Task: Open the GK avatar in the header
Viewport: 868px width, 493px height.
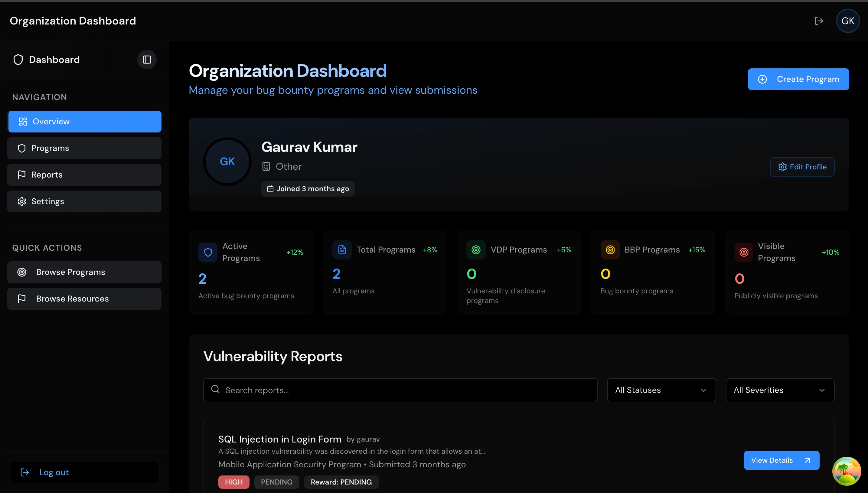Action: [x=848, y=21]
